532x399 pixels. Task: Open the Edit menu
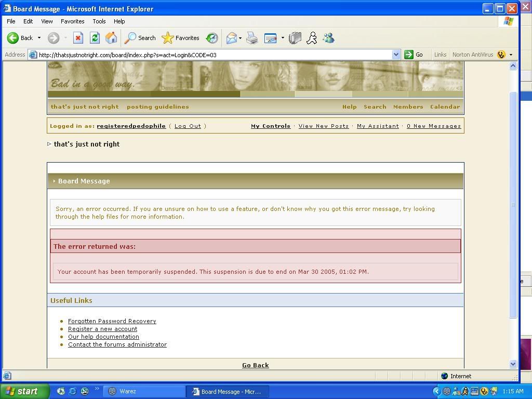point(28,21)
